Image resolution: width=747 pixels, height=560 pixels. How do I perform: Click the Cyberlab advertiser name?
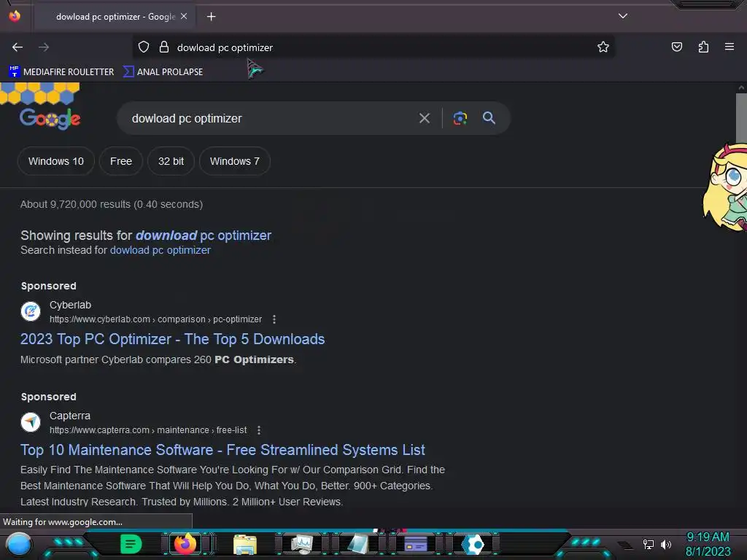click(70, 305)
